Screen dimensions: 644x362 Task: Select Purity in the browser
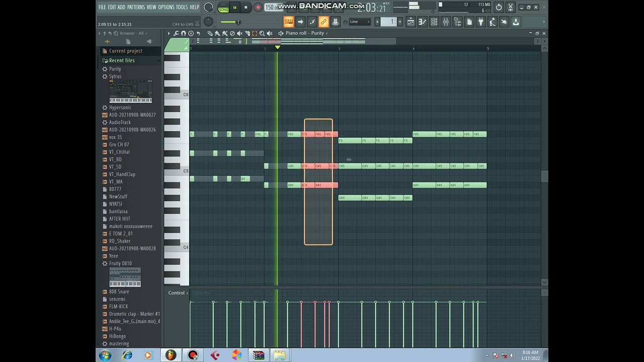115,69
